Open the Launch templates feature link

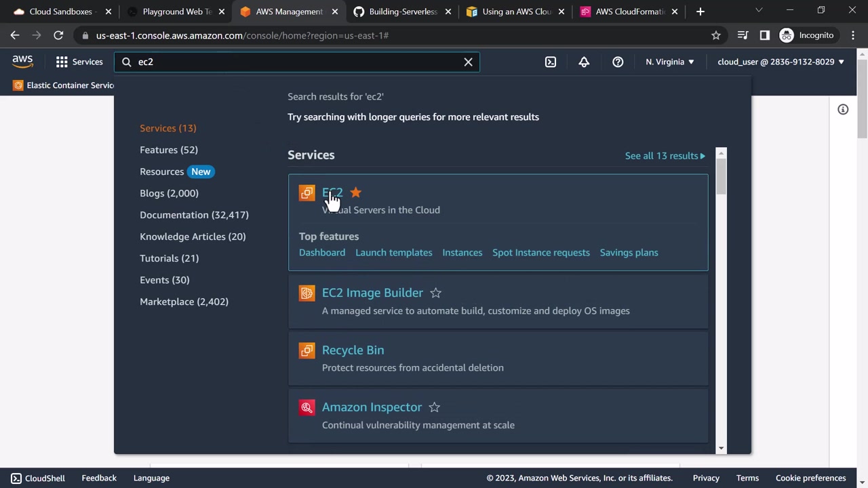(x=394, y=252)
